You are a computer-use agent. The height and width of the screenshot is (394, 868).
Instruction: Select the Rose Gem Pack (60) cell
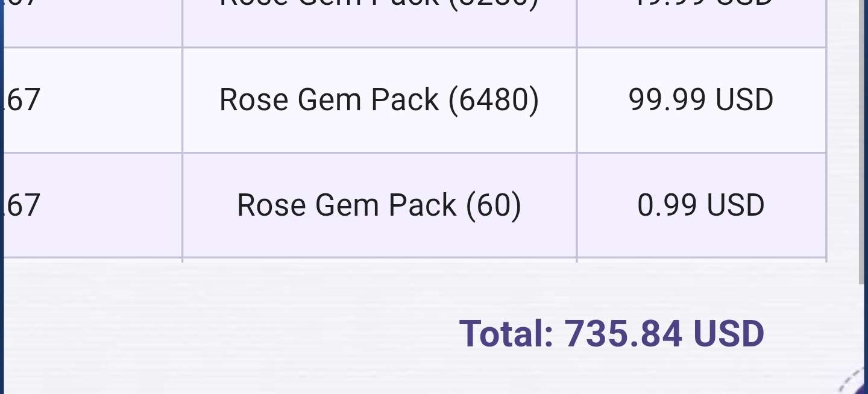379,205
